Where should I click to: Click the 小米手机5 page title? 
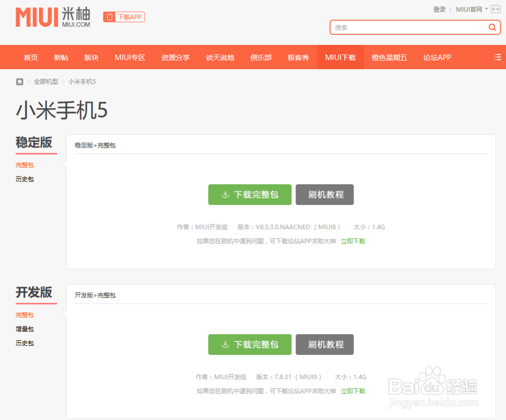[x=62, y=110]
